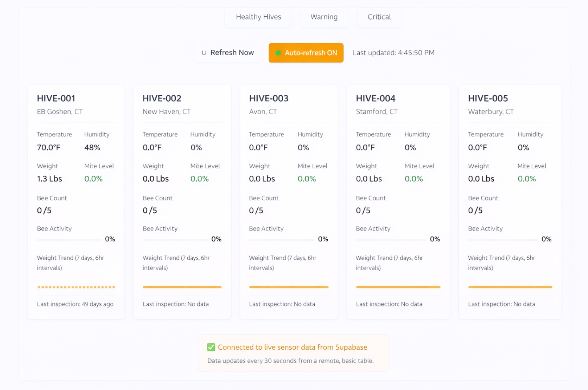588x390 pixels.
Task: Click the Waterbury, CT location on HIVE-005
Action: click(491, 111)
